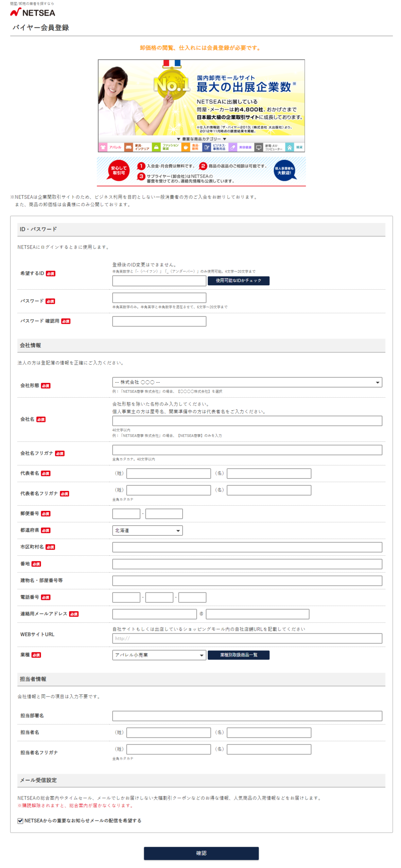Click the 確認 confirm button
The width and height of the screenshot is (401, 868).
point(201,853)
